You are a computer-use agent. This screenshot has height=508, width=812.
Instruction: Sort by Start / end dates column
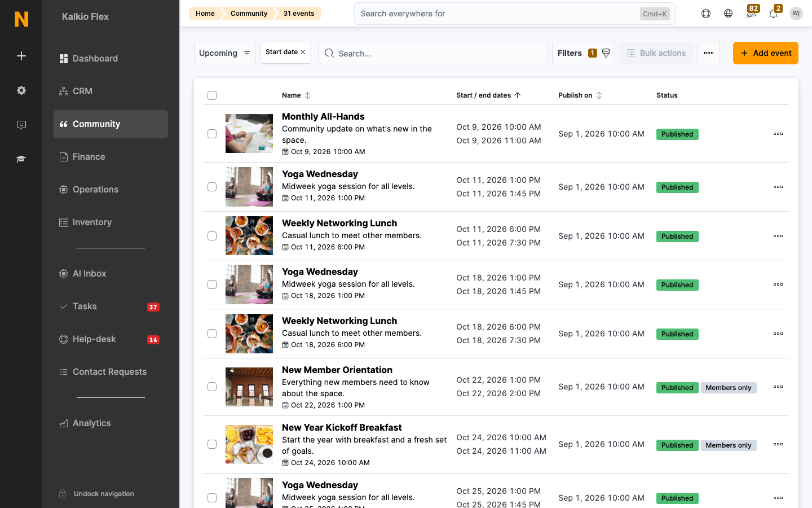[x=488, y=95]
